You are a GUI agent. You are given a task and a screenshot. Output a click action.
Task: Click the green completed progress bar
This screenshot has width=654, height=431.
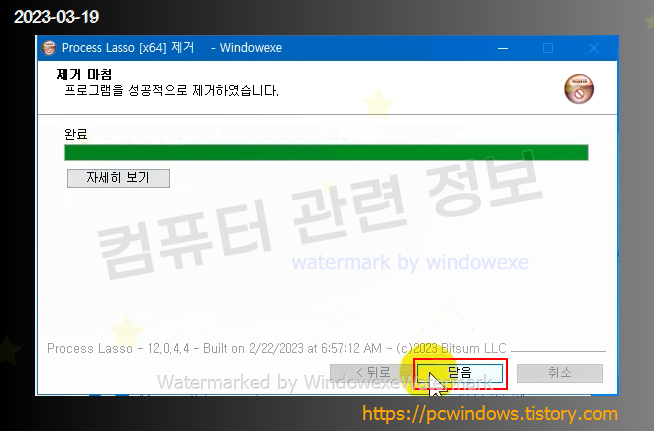tap(326, 152)
